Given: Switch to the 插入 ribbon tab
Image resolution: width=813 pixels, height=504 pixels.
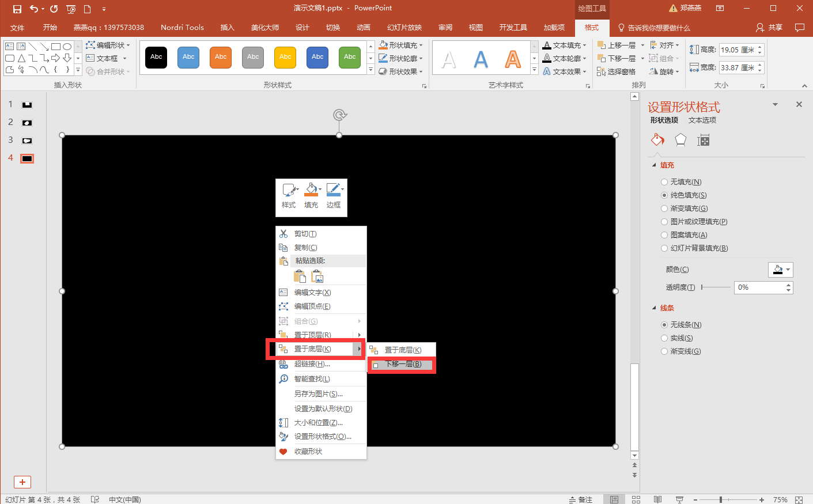Looking at the screenshot, I should (x=227, y=28).
